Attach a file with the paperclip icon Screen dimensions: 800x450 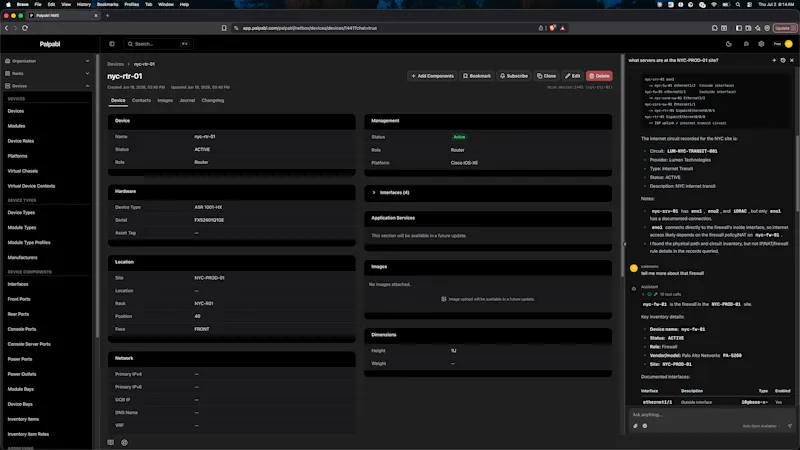(x=635, y=426)
